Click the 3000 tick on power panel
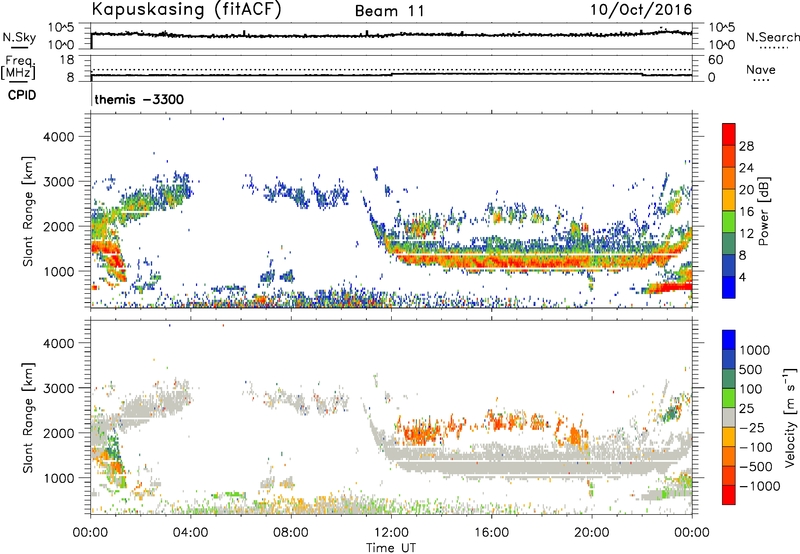Screen dimensions: 800x554 point(58,182)
